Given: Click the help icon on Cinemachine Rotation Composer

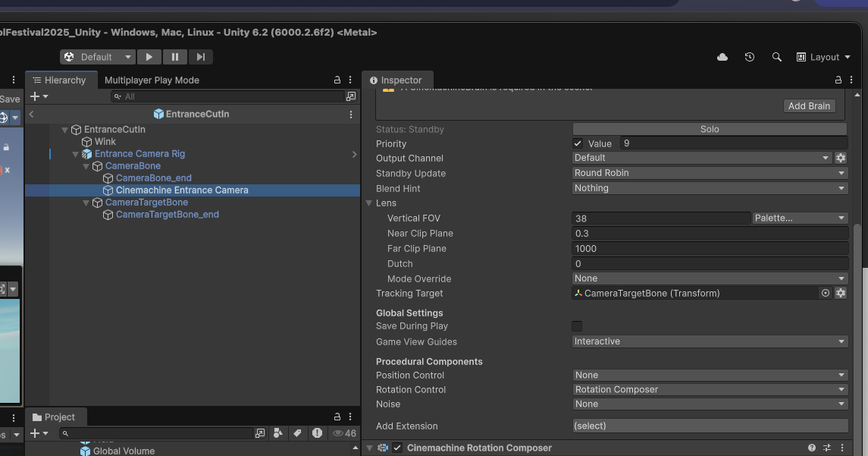Looking at the screenshot, I should click(x=811, y=448).
